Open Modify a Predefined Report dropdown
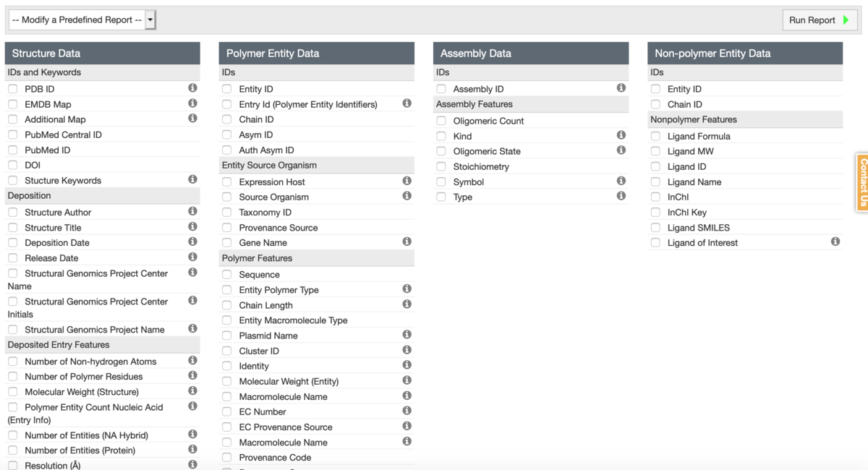 pos(82,20)
